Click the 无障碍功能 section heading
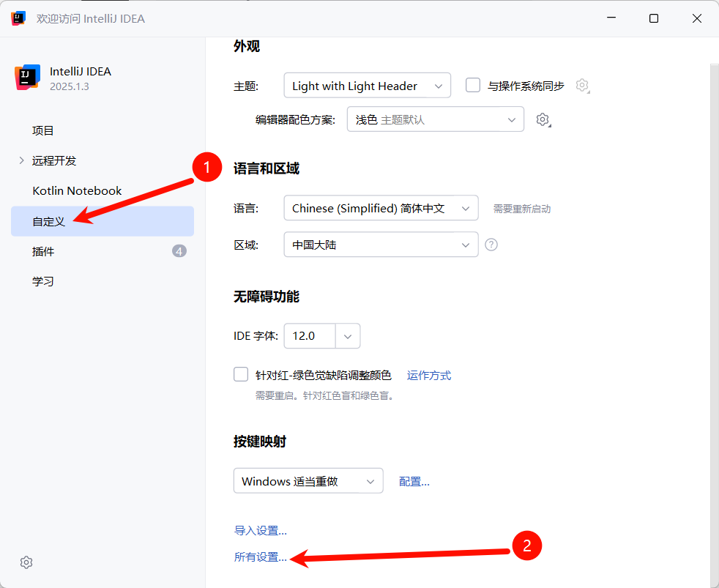This screenshot has width=719, height=588. 267,297
